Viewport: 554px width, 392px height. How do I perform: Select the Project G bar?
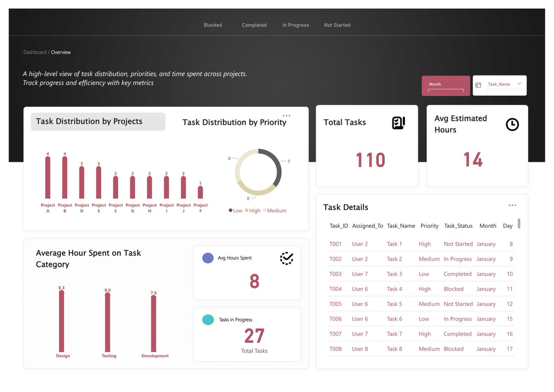coord(132,188)
